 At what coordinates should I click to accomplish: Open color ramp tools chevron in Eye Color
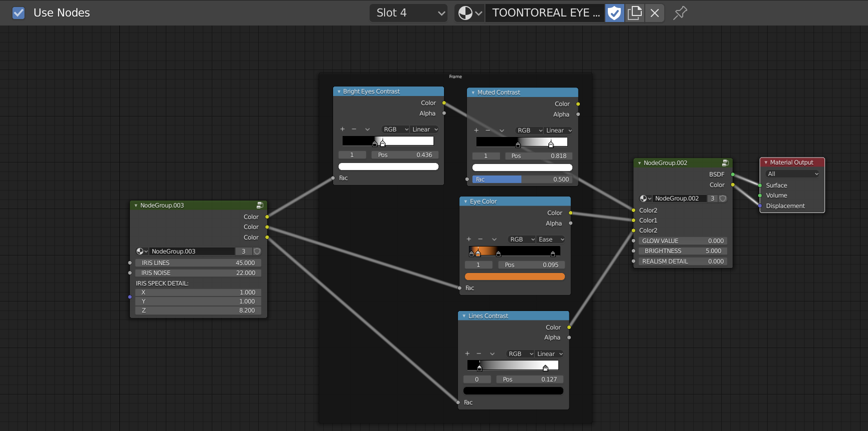point(494,239)
